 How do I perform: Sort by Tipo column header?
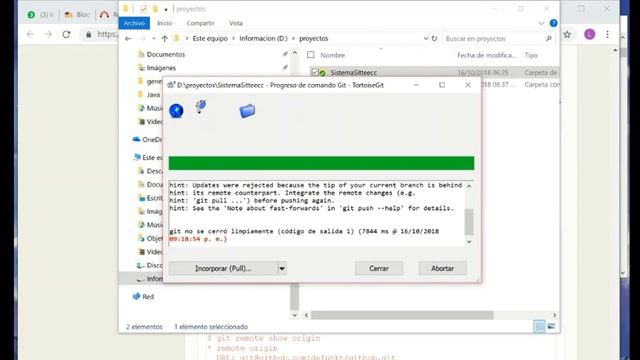531,55
